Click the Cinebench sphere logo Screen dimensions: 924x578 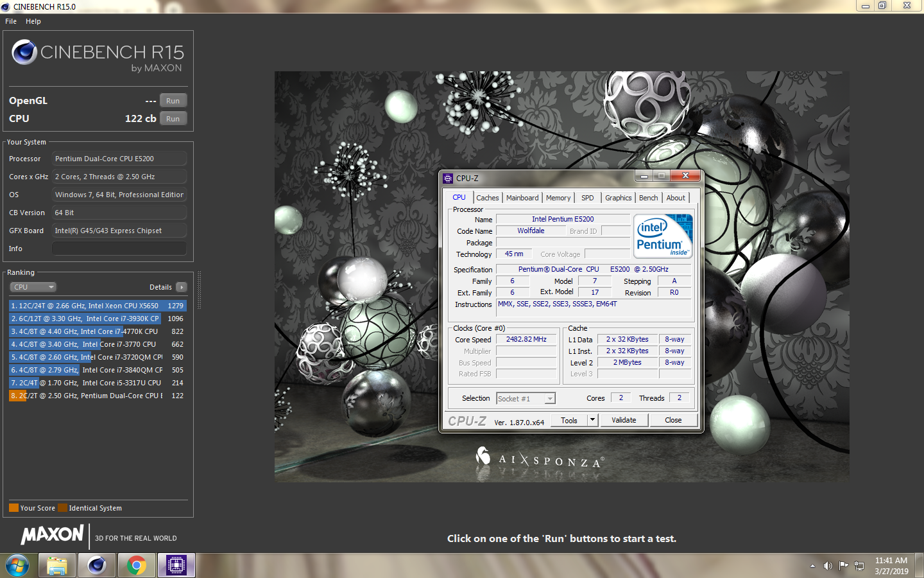click(24, 52)
